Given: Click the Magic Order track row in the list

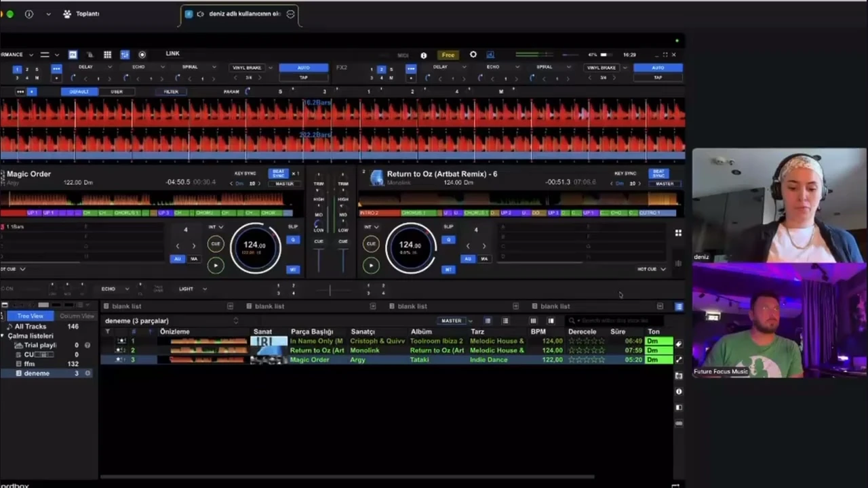Looking at the screenshot, I should click(x=387, y=360).
